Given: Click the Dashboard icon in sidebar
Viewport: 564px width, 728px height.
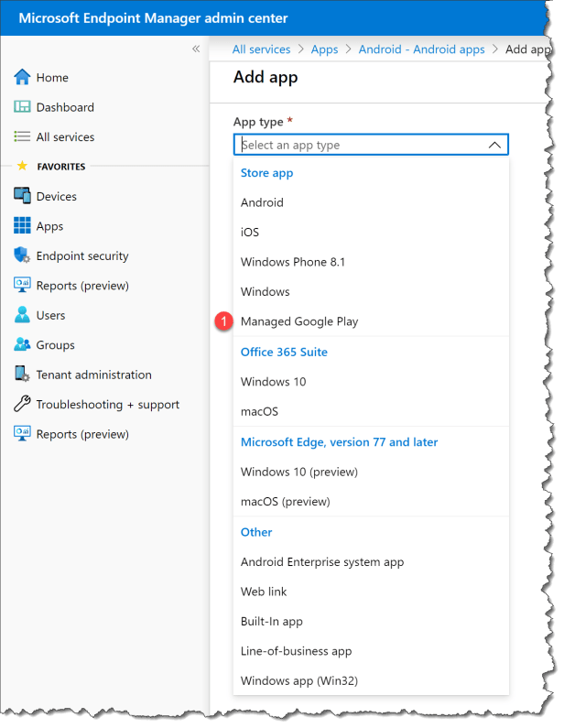Looking at the screenshot, I should [x=22, y=107].
